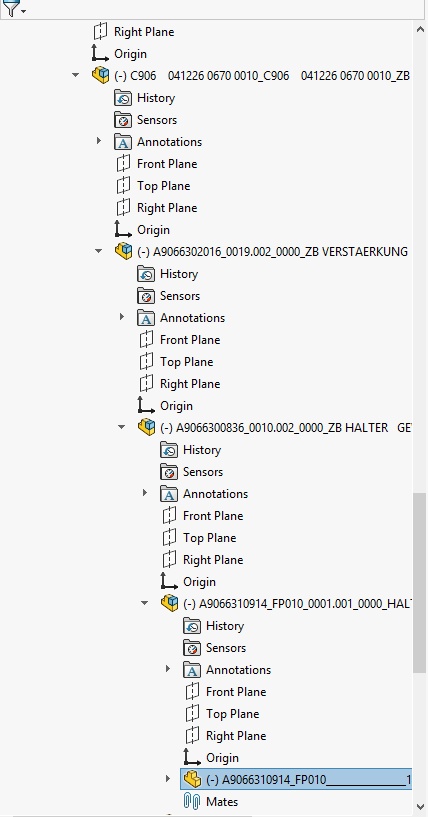Click the Mates paperclip icon
The width and height of the screenshot is (428, 817).
[x=192, y=801]
